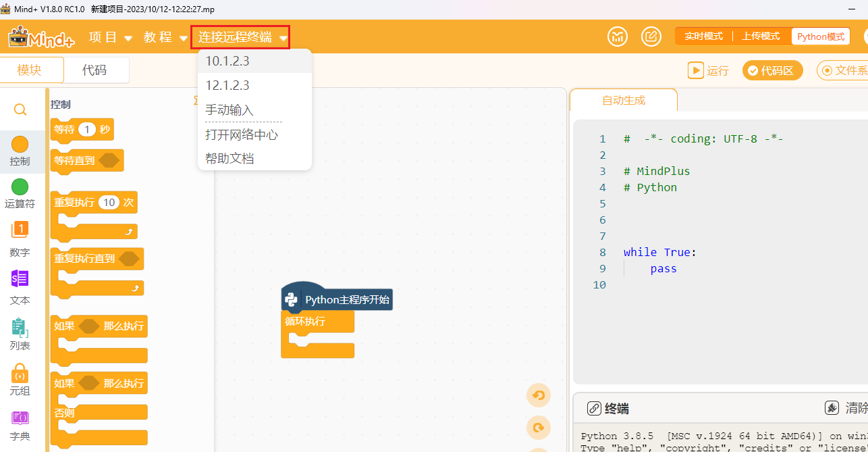This screenshot has width=868, height=452.
Task: Open the chart dashboard icon in the header
Action: (x=618, y=36)
